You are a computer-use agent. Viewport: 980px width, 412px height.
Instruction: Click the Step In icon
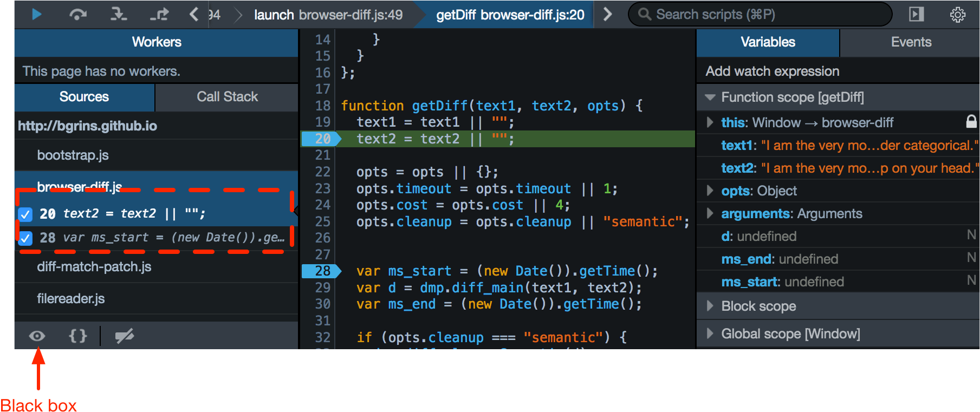click(118, 15)
